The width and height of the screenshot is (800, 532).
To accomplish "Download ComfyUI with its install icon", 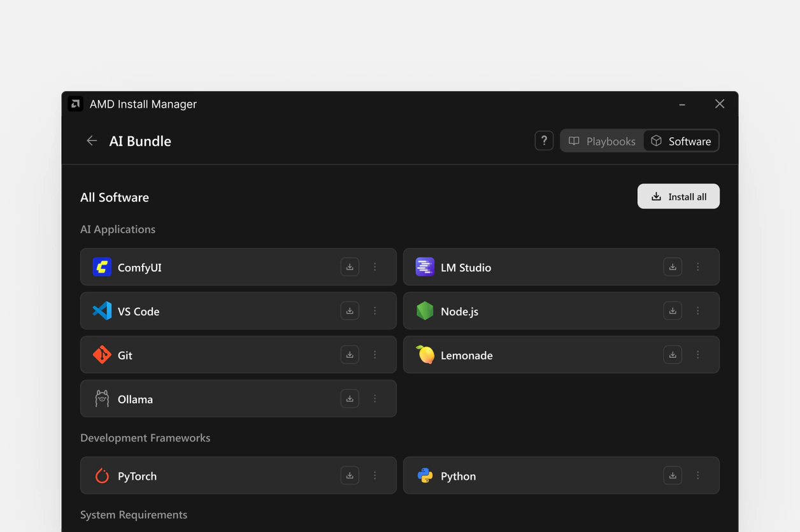I will [350, 267].
